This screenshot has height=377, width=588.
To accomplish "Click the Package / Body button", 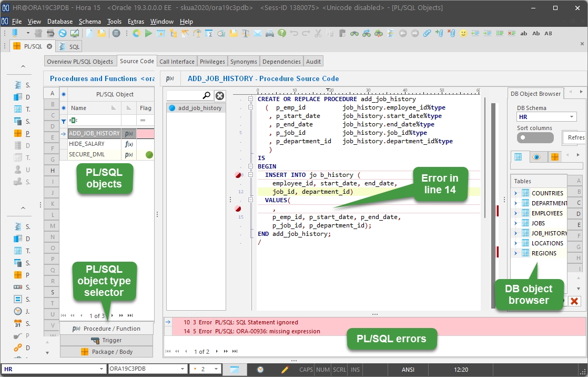I will point(107,352).
